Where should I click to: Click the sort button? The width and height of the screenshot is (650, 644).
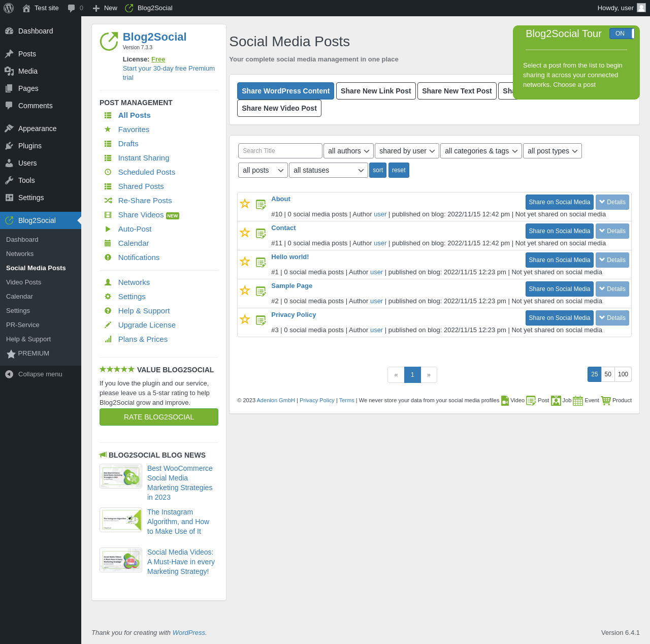point(378,170)
